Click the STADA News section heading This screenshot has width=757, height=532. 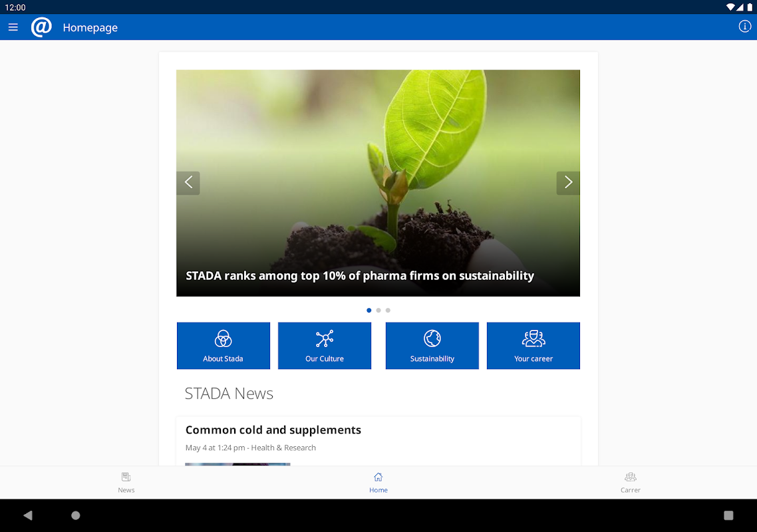[x=229, y=394]
